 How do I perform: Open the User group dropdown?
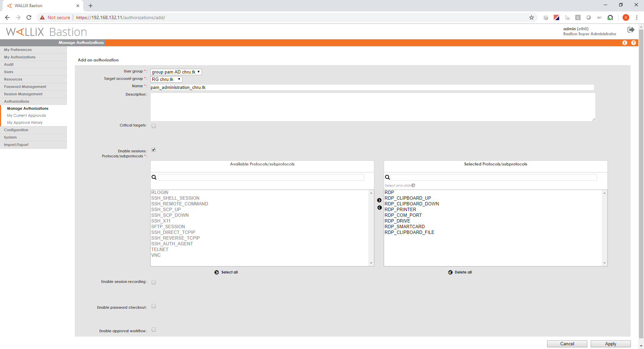176,71
